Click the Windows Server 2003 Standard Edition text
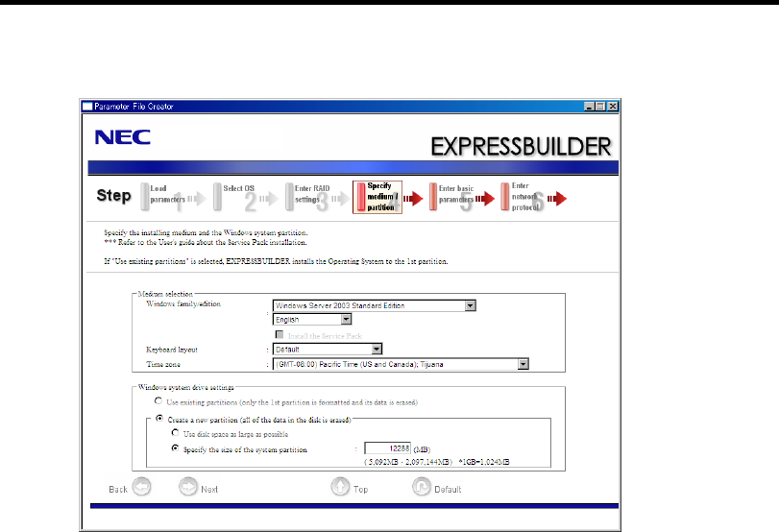 pos(340,306)
